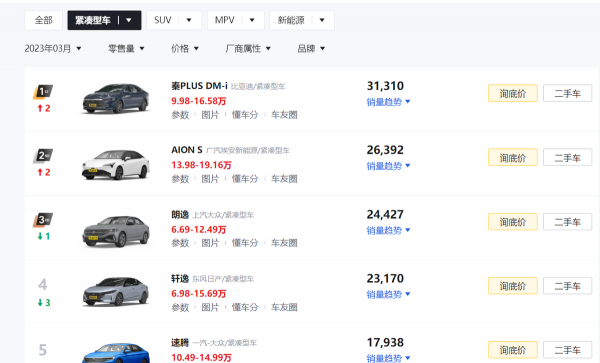
Task: Open 车友圈 for AION S
Action: click(x=284, y=179)
